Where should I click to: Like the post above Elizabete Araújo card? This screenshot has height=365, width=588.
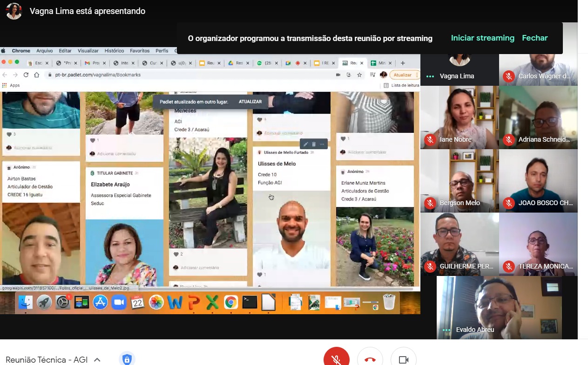point(93,140)
